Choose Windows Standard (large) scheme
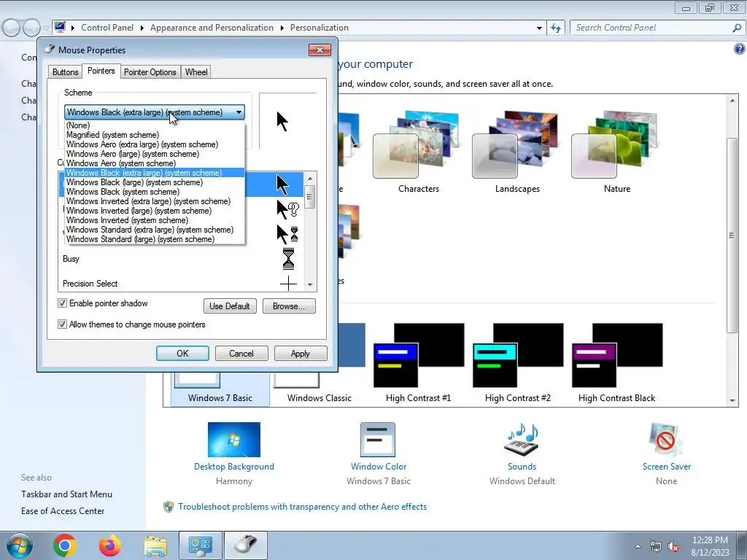 (155, 239)
